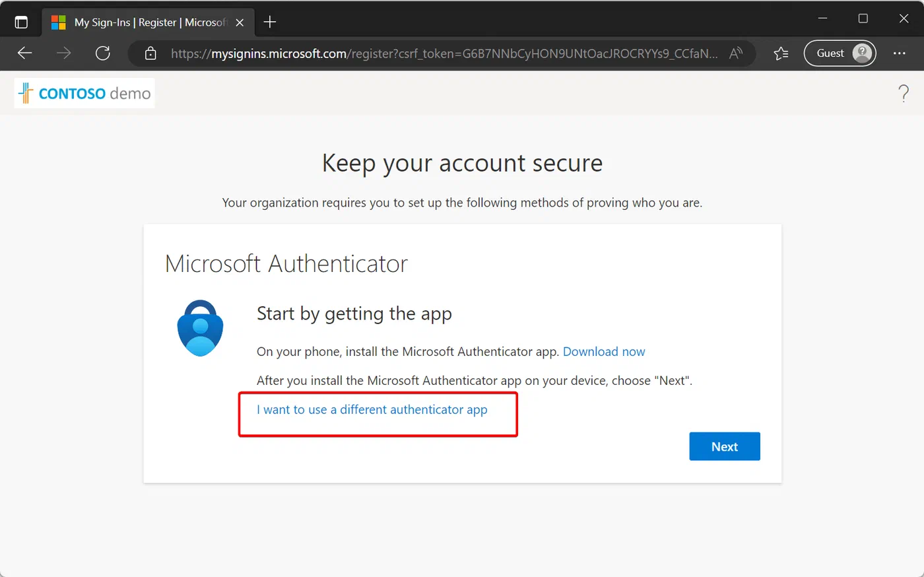The image size is (924, 577).
Task: Click the Keep your account secure heading
Action: click(x=462, y=163)
